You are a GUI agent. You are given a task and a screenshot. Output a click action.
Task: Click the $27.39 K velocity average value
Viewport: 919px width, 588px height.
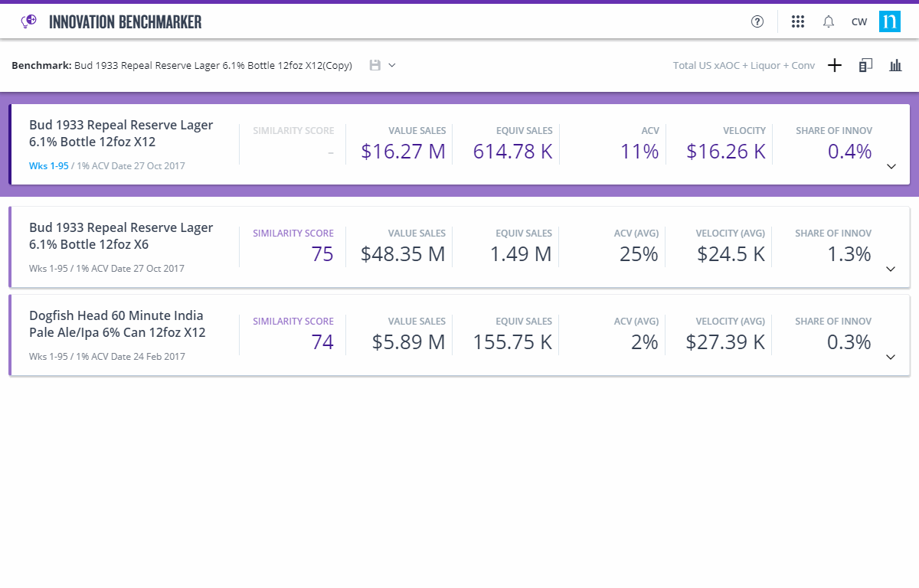pos(725,342)
